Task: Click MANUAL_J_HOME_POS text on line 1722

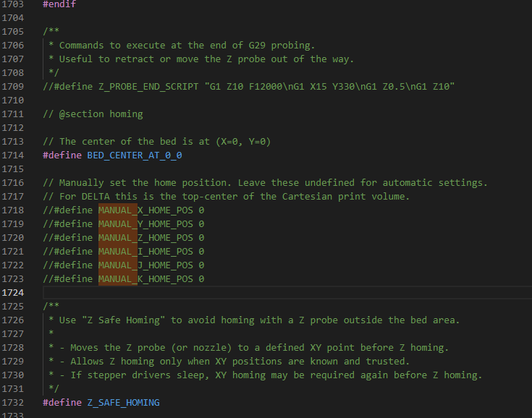Action: tap(145, 265)
